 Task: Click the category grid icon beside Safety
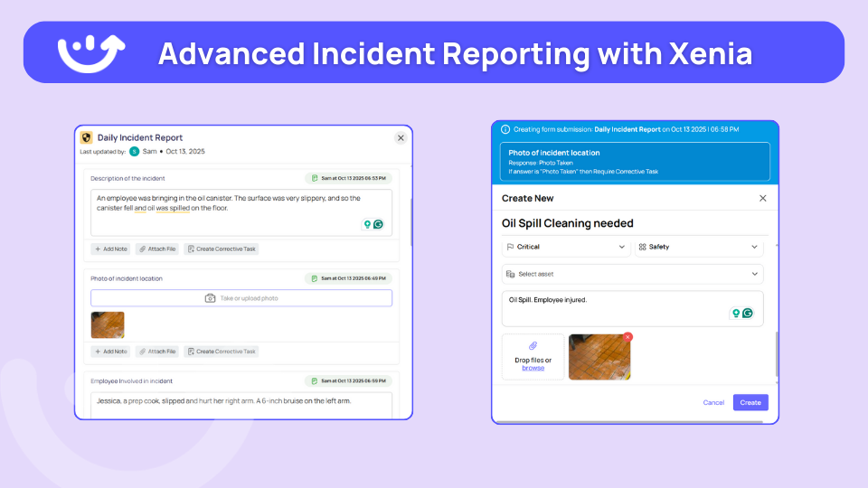pyautogui.click(x=643, y=247)
